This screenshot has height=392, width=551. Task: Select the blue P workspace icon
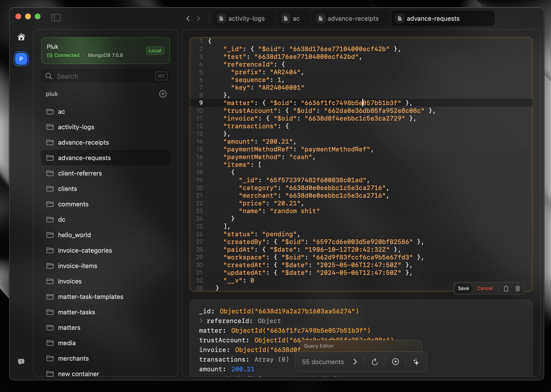21,59
